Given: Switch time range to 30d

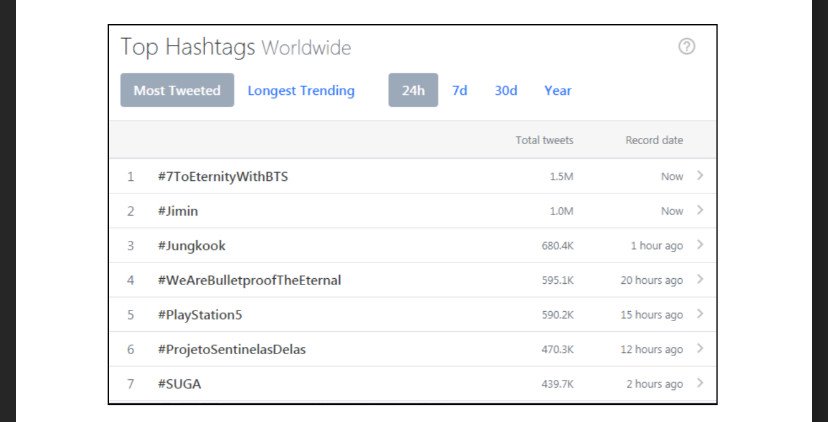Looking at the screenshot, I should click(x=506, y=90).
